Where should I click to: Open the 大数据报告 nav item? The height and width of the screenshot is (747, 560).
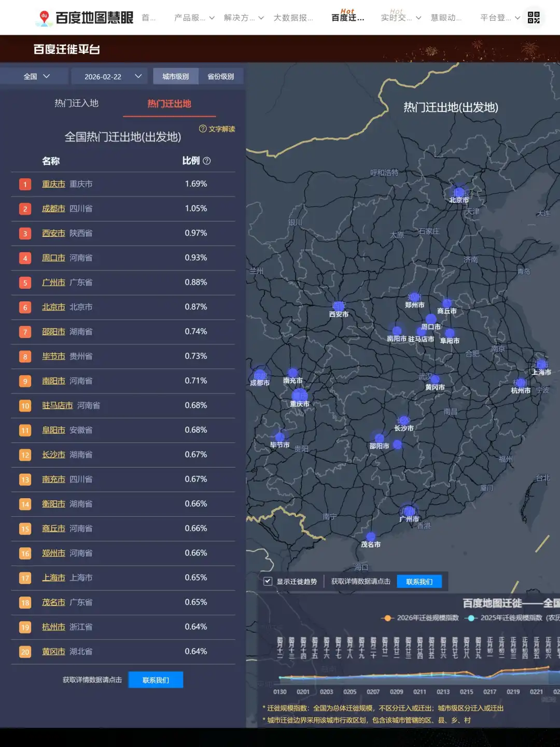point(293,18)
